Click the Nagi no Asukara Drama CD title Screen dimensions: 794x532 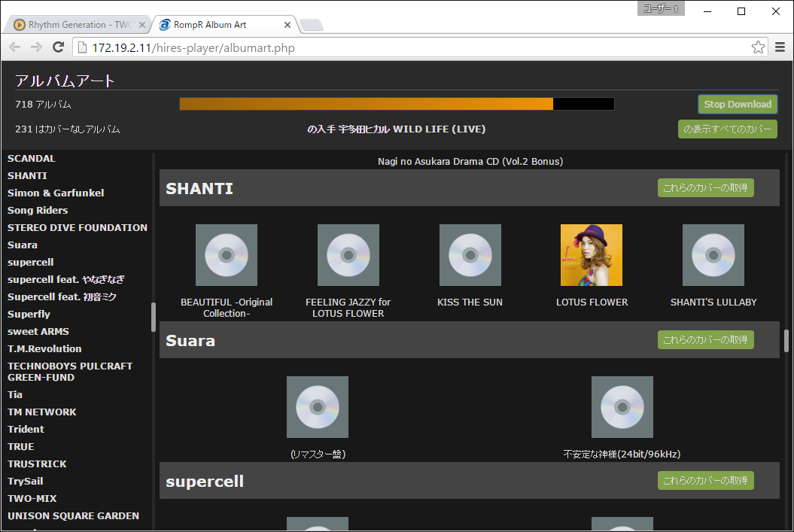pos(470,162)
